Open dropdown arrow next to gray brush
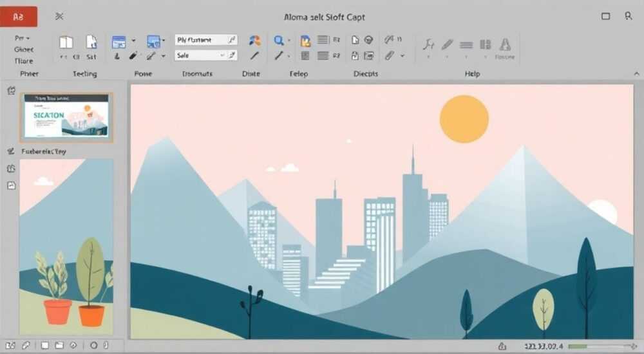644x354 pixels. click(x=164, y=55)
